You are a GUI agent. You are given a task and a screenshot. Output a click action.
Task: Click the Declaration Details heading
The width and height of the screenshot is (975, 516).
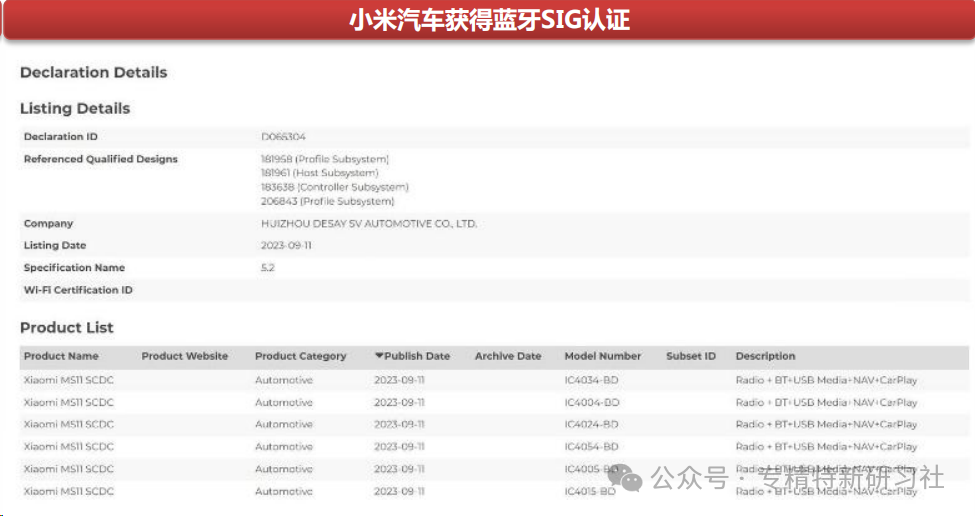[93, 72]
